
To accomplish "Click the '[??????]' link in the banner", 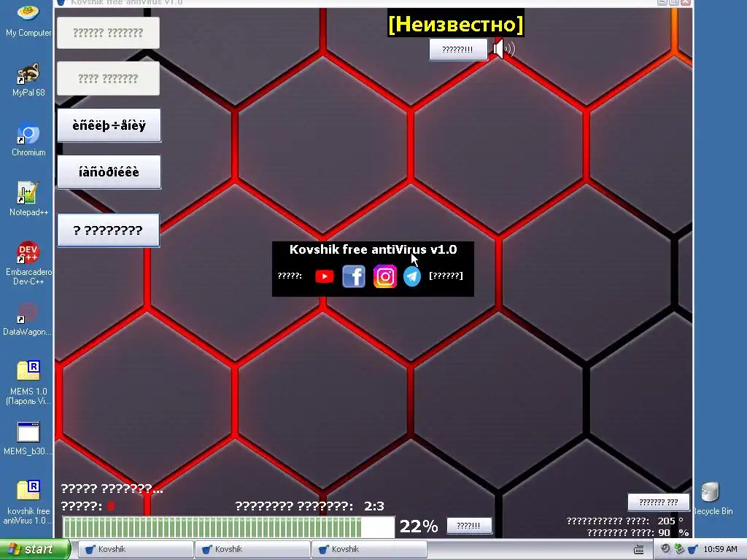I will 446,276.
